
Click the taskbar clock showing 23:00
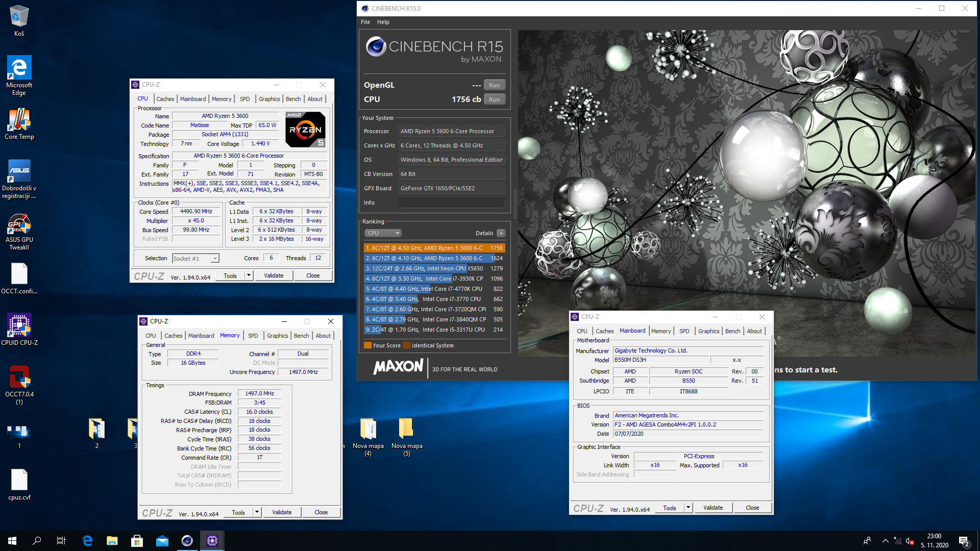[934, 541]
